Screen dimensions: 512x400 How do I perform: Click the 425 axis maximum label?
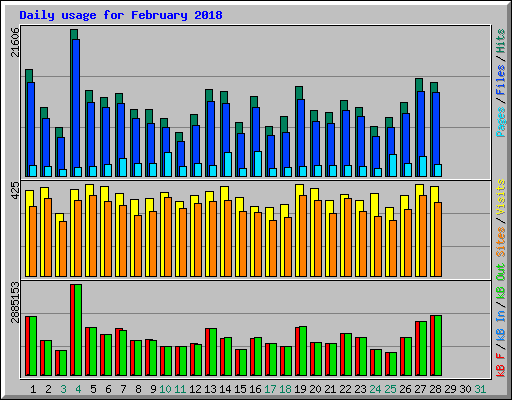pos(15,191)
